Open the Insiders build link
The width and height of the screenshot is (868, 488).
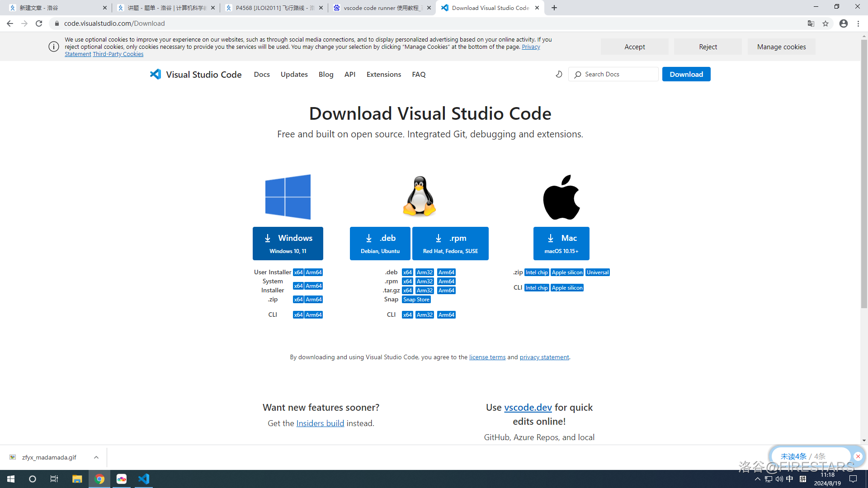click(320, 423)
